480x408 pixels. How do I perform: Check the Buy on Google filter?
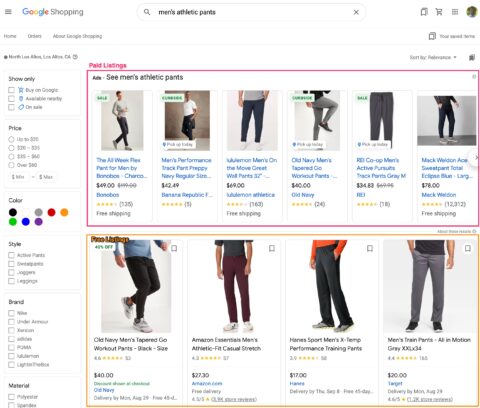11,90
